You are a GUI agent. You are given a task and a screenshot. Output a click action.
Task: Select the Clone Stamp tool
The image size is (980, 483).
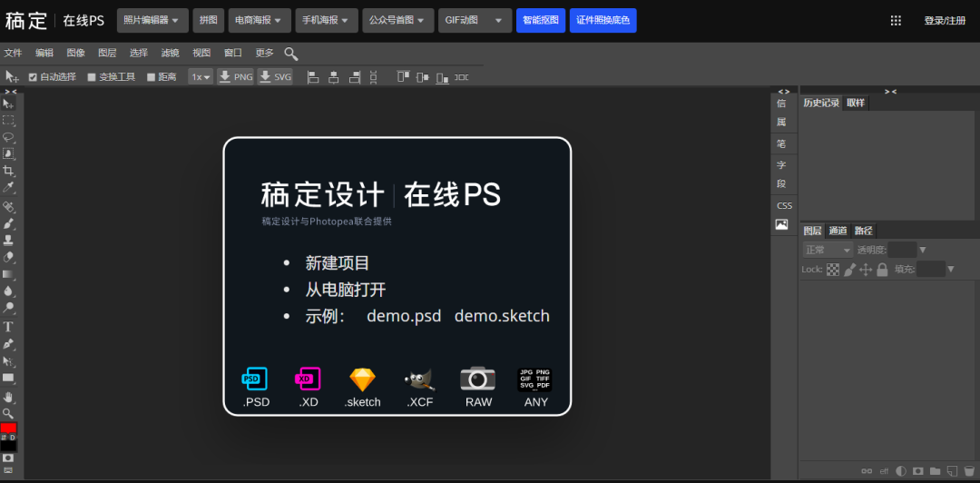(8, 240)
